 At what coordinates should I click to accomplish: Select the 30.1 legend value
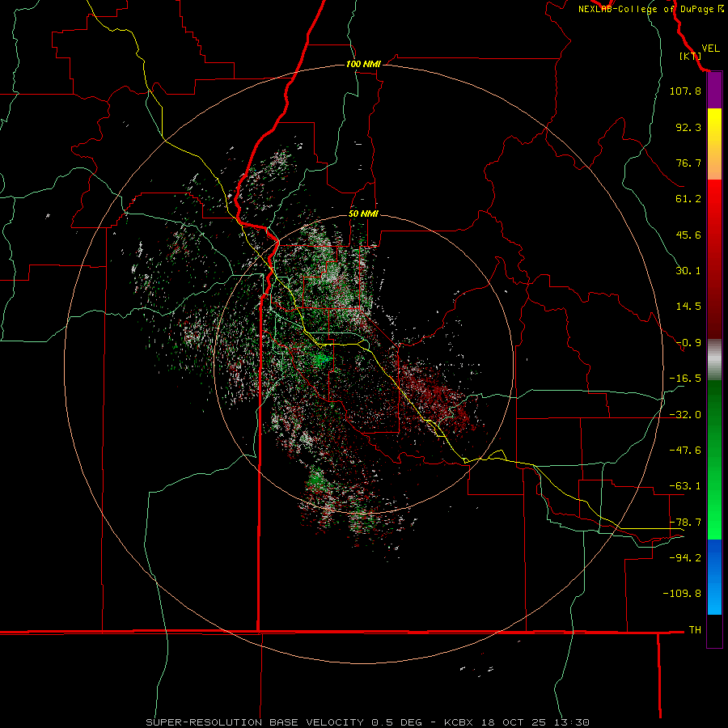point(688,271)
